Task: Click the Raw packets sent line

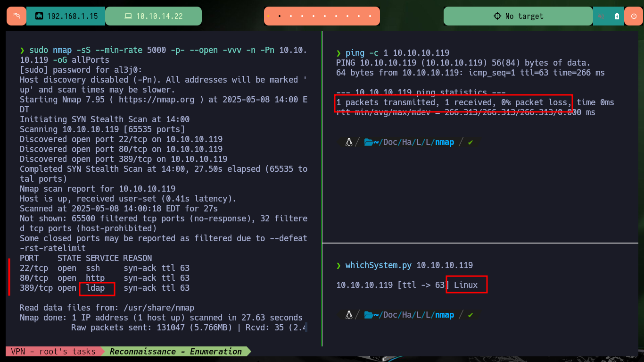Action: (190, 328)
